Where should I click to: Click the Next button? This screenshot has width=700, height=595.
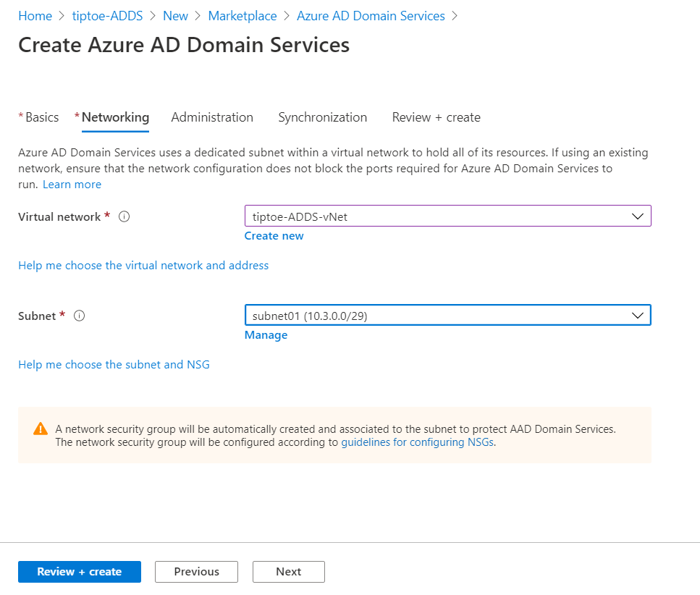(x=289, y=572)
